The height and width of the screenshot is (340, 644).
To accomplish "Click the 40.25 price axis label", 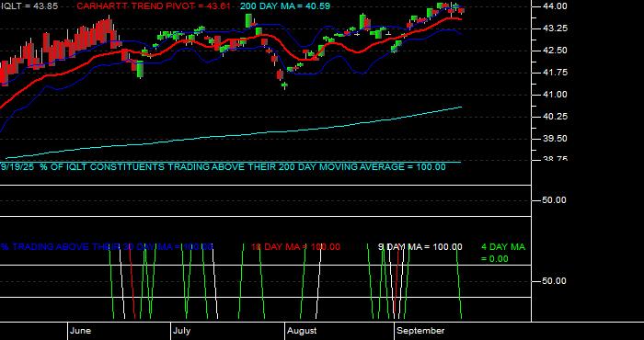I will (x=555, y=117).
